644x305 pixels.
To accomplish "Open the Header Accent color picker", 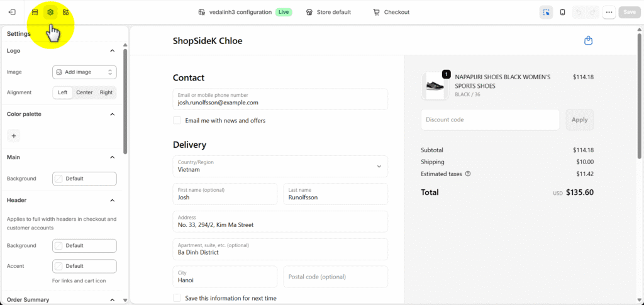I will pyautogui.click(x=85, y=266).
